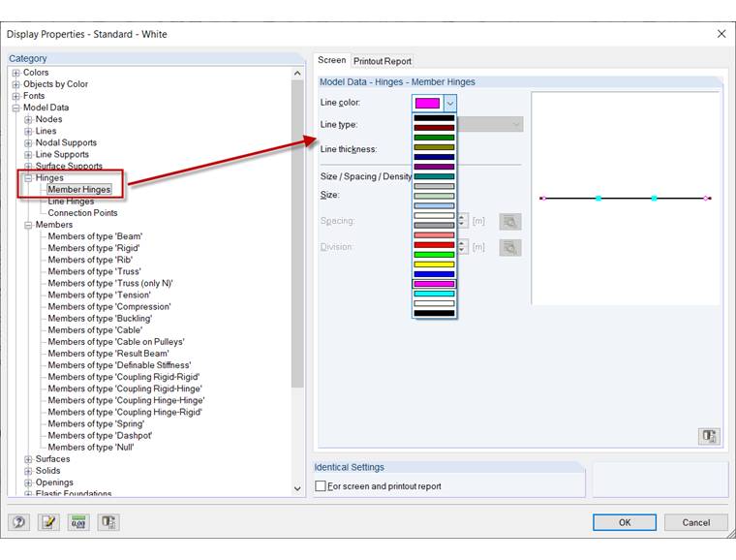Expand the Solids tree node

(28, 471)
